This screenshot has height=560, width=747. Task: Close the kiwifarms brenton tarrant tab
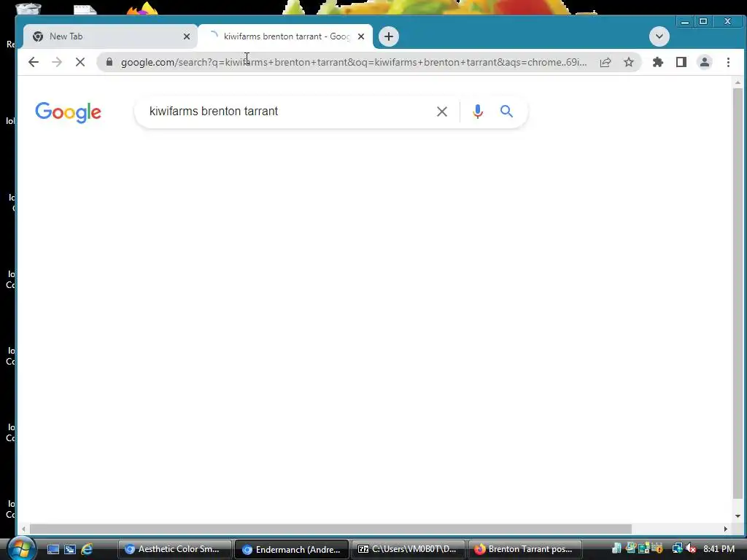(361, 36)
